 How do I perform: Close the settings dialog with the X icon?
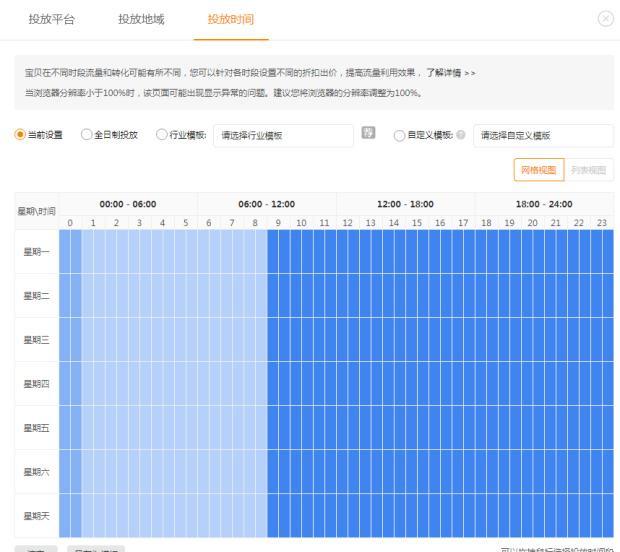click(605, 19)
